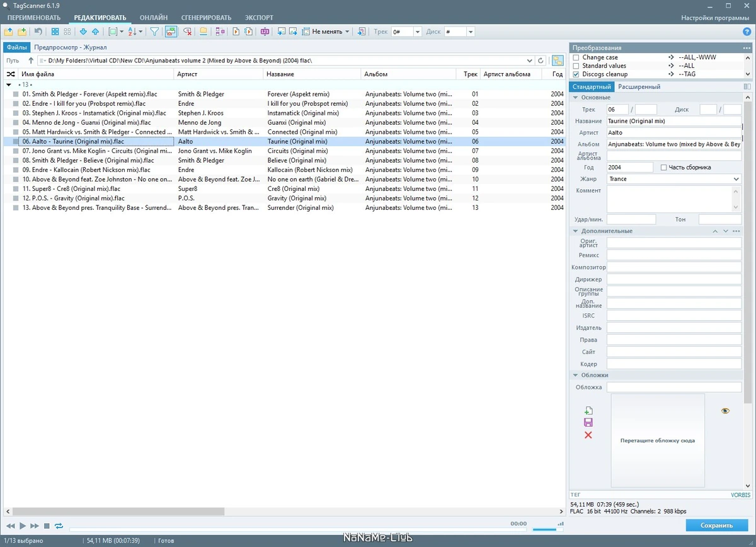756x547 pixels.
Task: Click the add cover from file icon
Action: click(x=588, y=410)
